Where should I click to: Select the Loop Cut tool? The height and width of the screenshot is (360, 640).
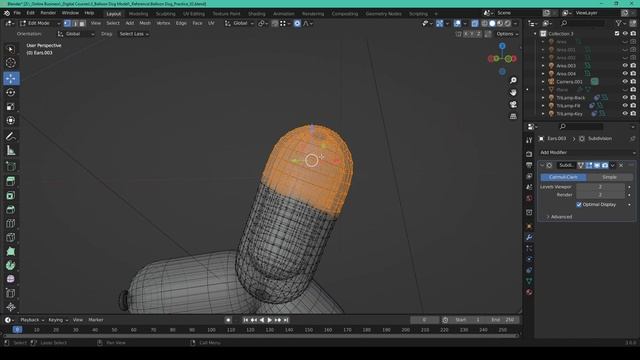click(11, 224)
